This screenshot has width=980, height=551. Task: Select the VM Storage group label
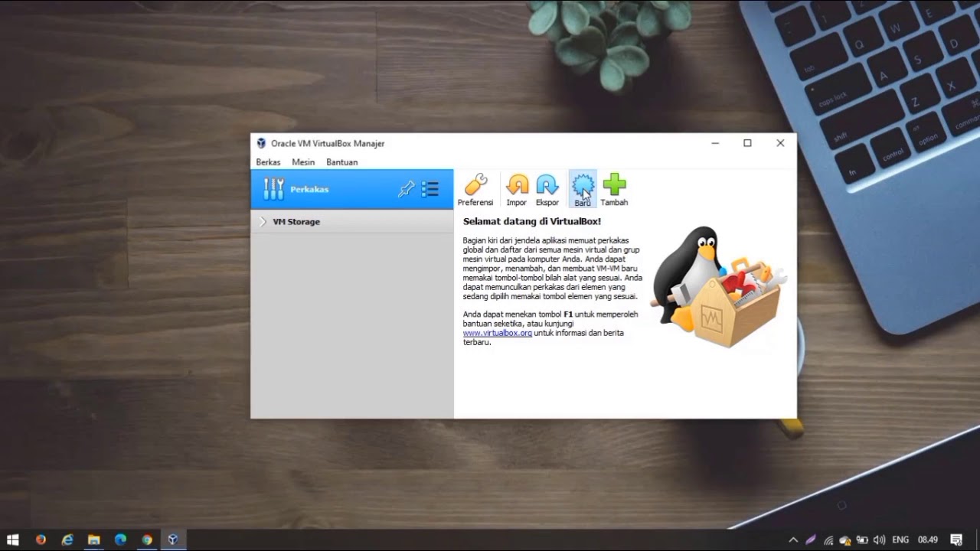click(x=296, y=222)
